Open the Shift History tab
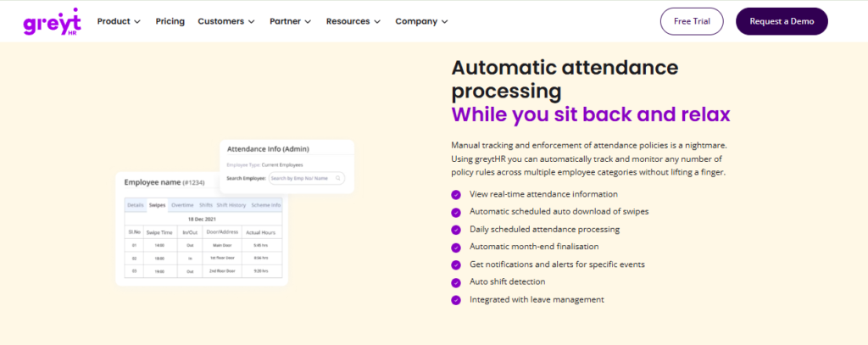The height and width of the screenshot is (345, 868). coord(231,205)
